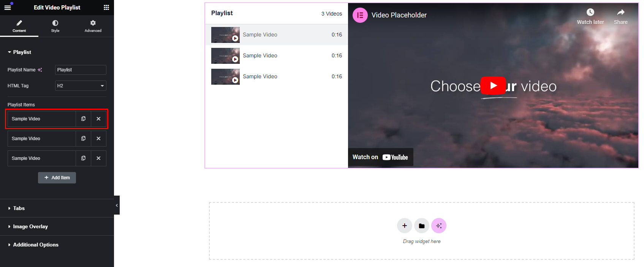Image resolution: width=644 pixels, height=267 pixels.
Task: Duplicate the first Sample Video item
Action: (83, 119)
